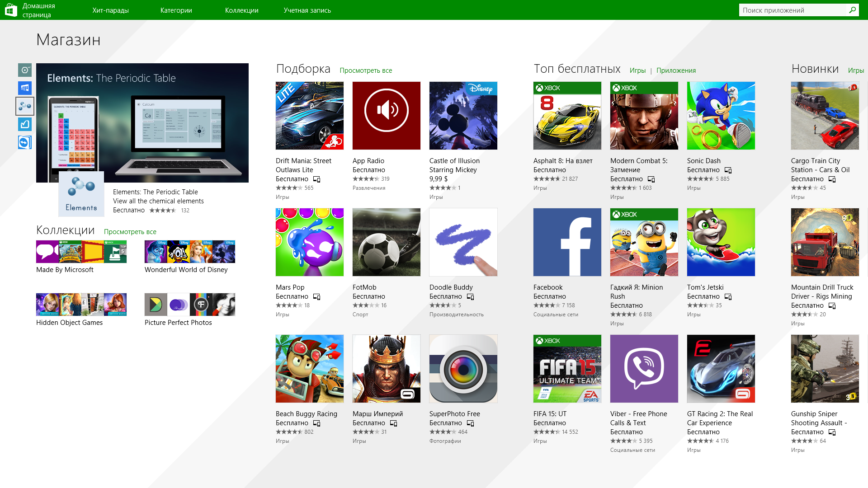
Task: Open the Новинки section heading
Action: (815, 69)
